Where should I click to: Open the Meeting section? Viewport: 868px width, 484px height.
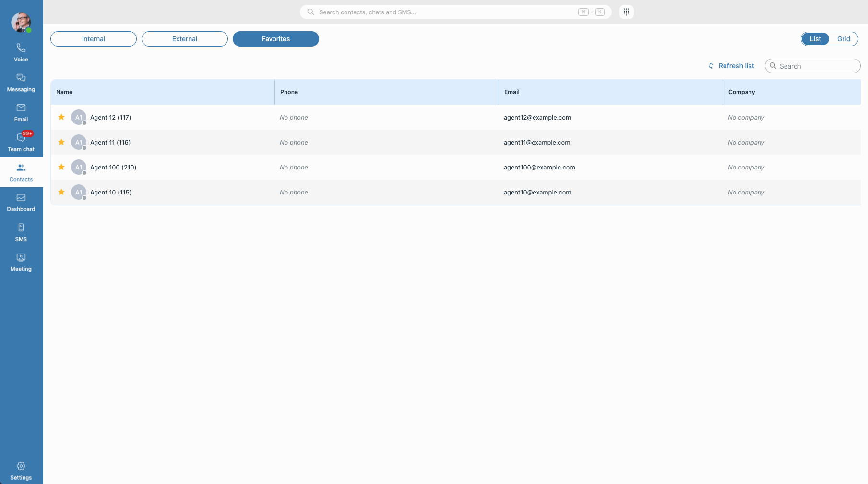21,262
